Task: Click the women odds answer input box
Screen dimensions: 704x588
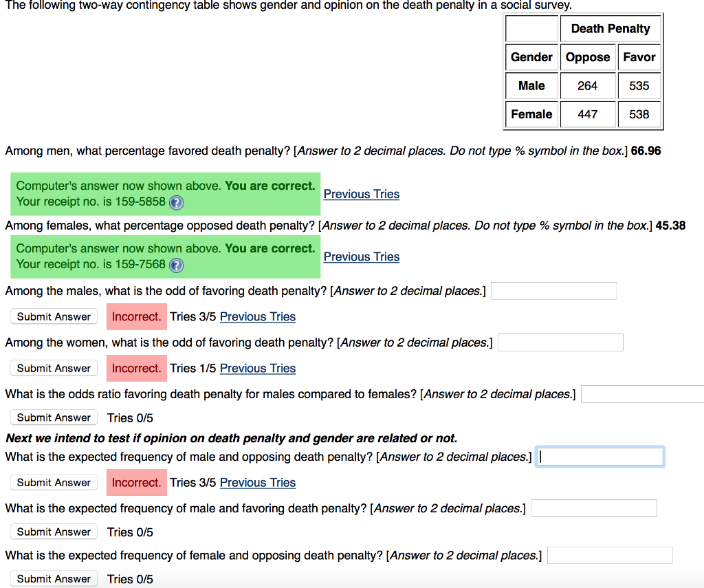Action: pos(560,342)
